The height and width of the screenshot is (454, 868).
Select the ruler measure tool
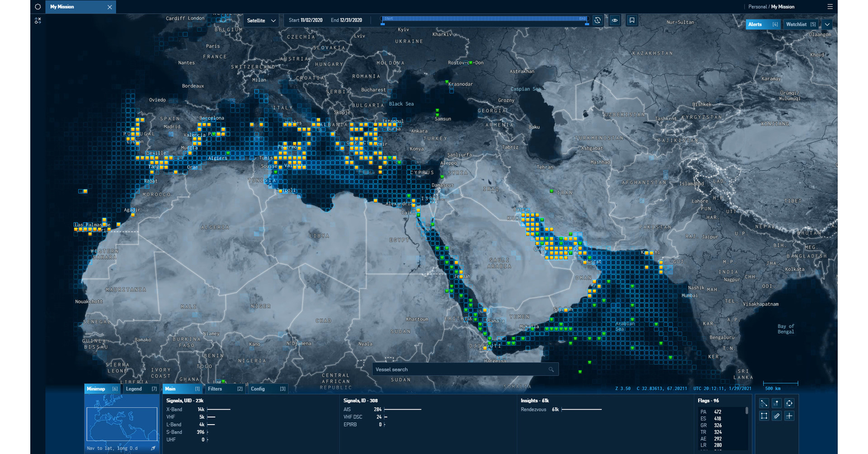tap(776, 416)
